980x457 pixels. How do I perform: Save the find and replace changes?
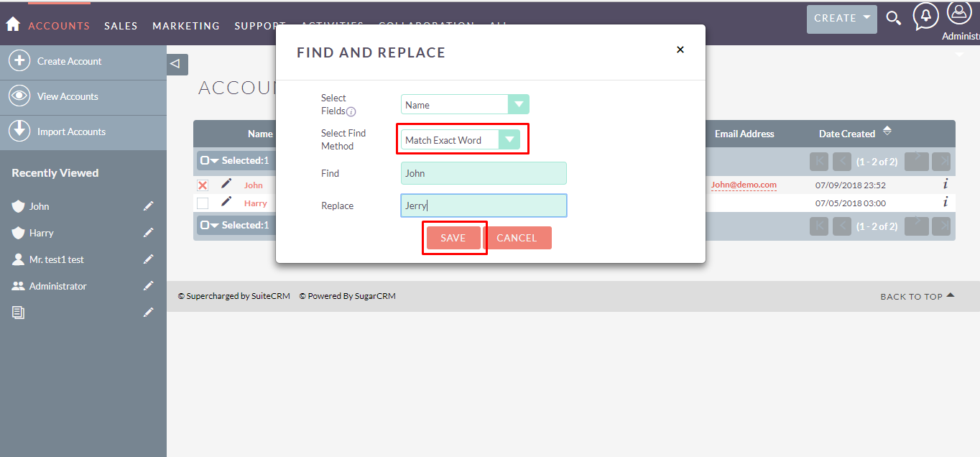pyautogui.click(x=453, y=237)
